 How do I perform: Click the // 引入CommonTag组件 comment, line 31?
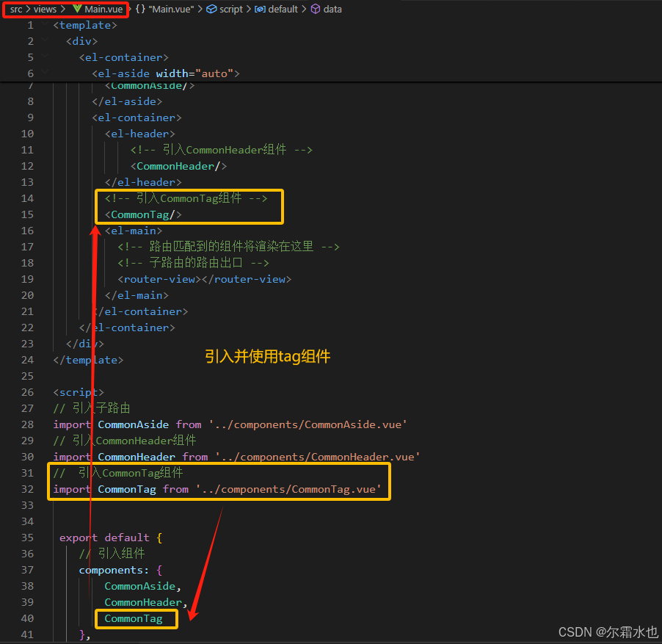point(118,473)
